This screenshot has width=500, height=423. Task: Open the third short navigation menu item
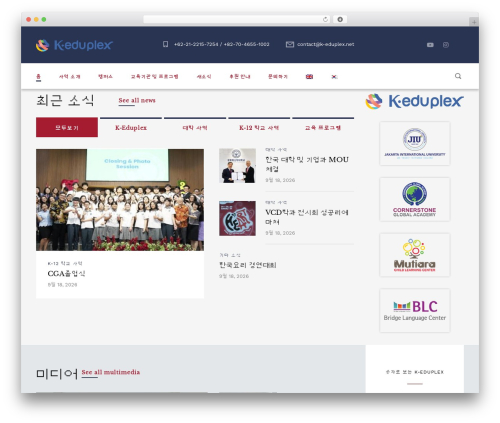tap(105, 77)
